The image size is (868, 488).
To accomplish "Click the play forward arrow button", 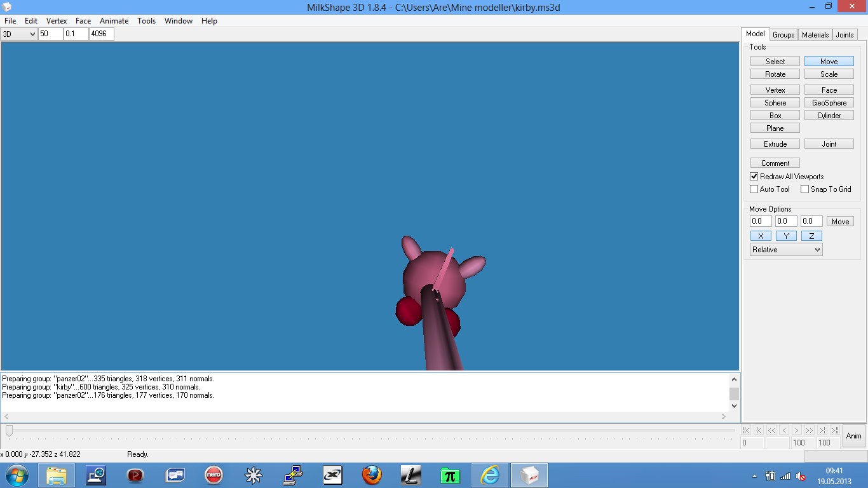I will coord(797,430).
